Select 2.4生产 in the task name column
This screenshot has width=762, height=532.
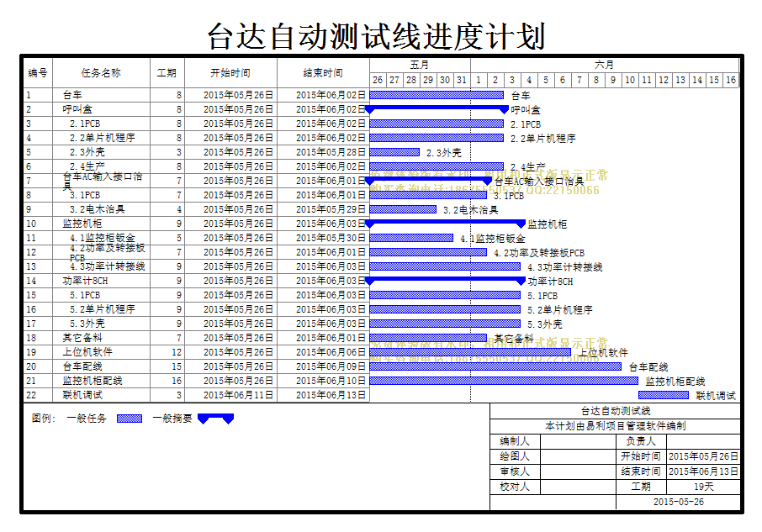[x=87, y=166]
